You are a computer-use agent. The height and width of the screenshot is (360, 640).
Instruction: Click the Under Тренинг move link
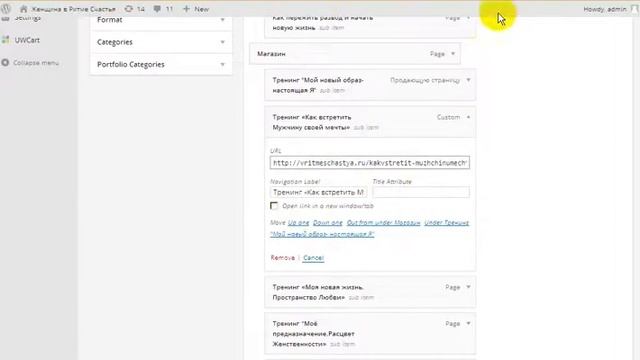[x=447, y=222]
